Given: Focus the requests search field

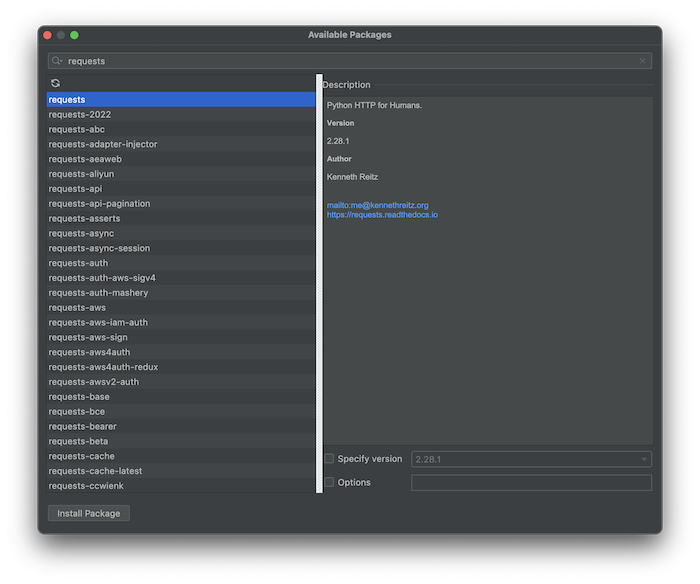Looking at the screenshot, I should pos(350,61).
